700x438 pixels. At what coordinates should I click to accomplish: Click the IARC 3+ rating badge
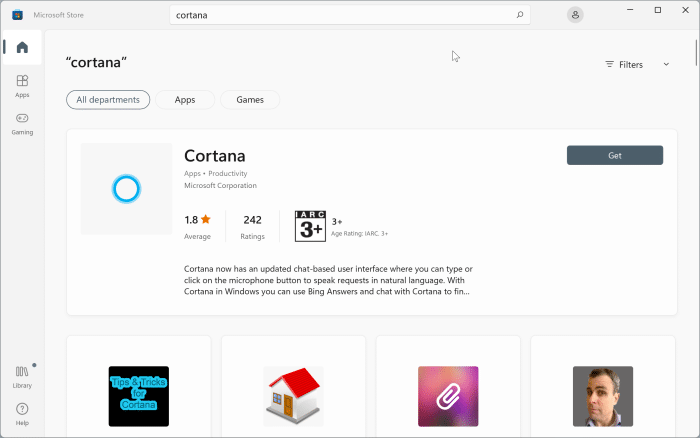[310, 226]
